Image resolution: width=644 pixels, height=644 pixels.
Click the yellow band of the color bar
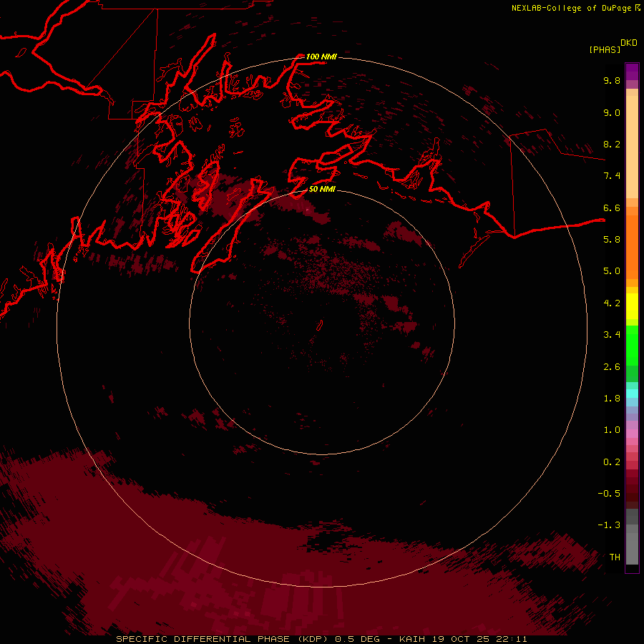coord(632,306)
